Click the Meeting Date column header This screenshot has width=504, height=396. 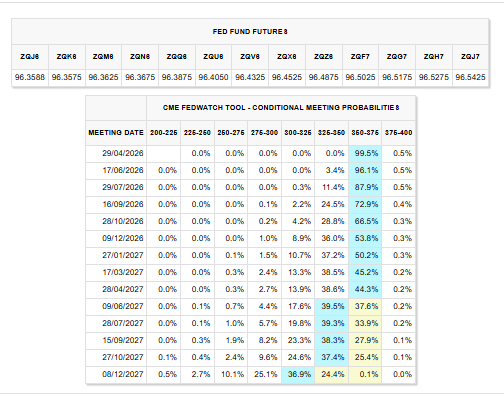(x=116, y=133)
